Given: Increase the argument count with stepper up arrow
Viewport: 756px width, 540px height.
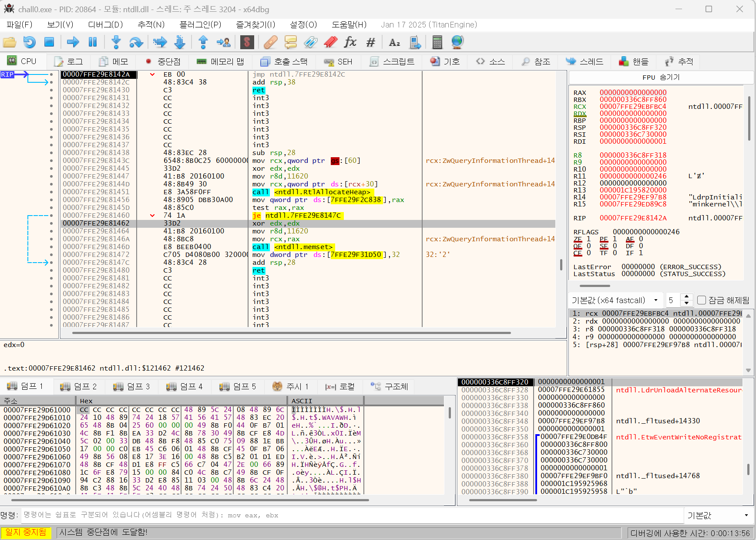Looking at the screenshot, I should click(686, 297).
